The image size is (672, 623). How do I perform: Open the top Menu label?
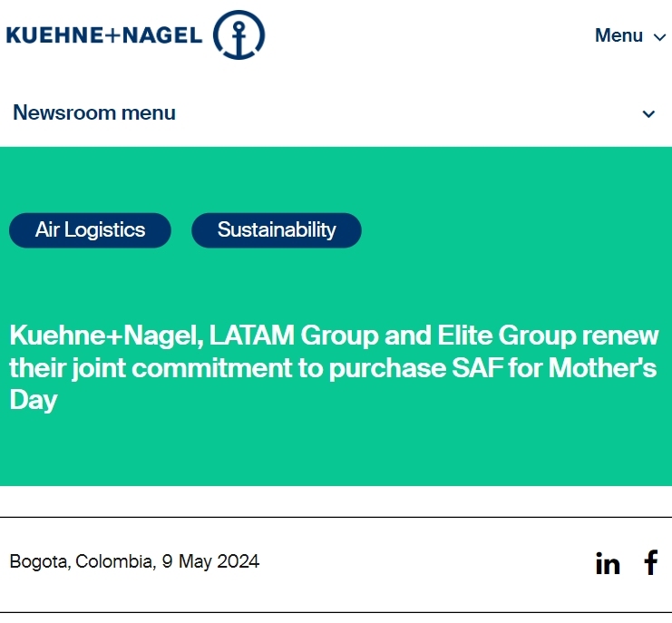tap(618, 35)
